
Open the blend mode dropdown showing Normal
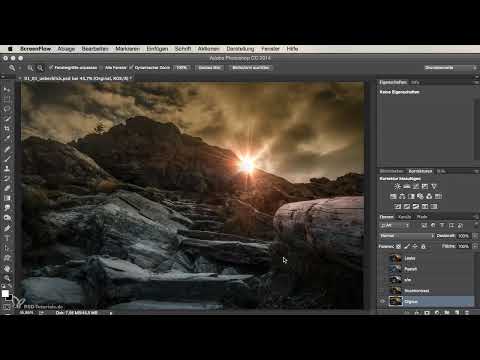pyautogui.click(x=407, y=236)
